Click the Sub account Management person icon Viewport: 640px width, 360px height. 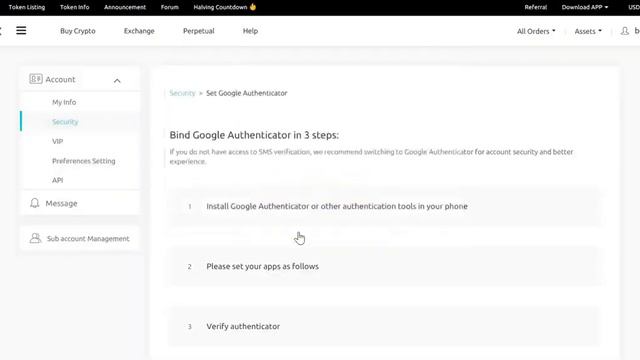click(36, 238)
